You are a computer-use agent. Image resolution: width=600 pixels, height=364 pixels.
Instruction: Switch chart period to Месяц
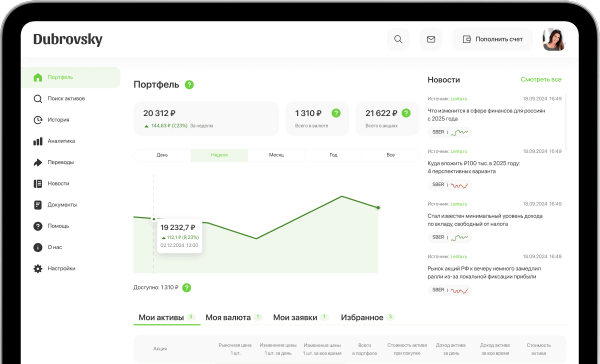276,155
